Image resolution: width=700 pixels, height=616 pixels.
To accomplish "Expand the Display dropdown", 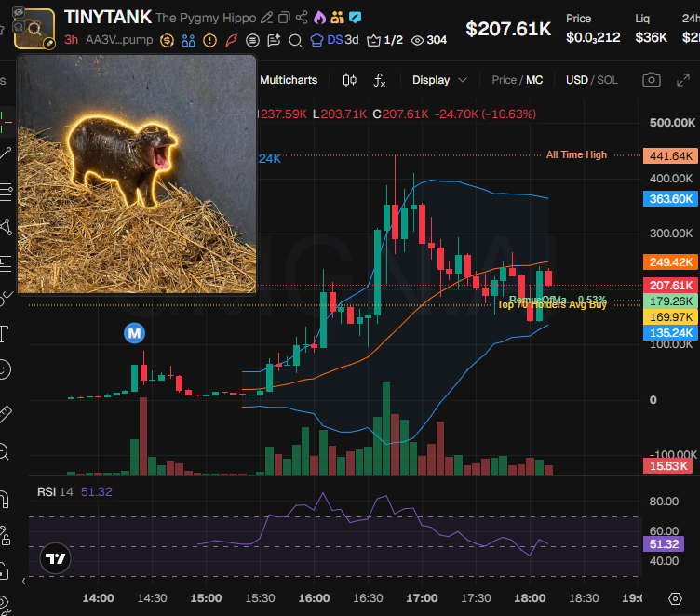I will [x=439, y=80].
